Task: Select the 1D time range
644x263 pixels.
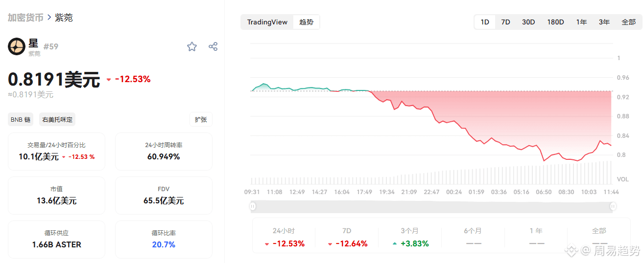Action: 485,22
